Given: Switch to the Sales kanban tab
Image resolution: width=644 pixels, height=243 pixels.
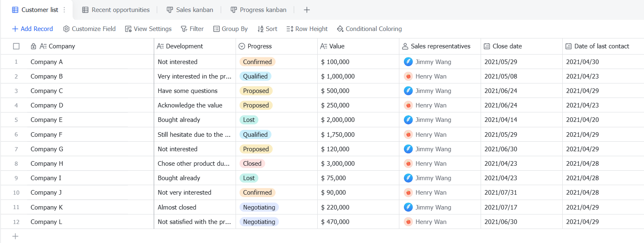Looking at the screenshot, I should click(x=190, y=10).
